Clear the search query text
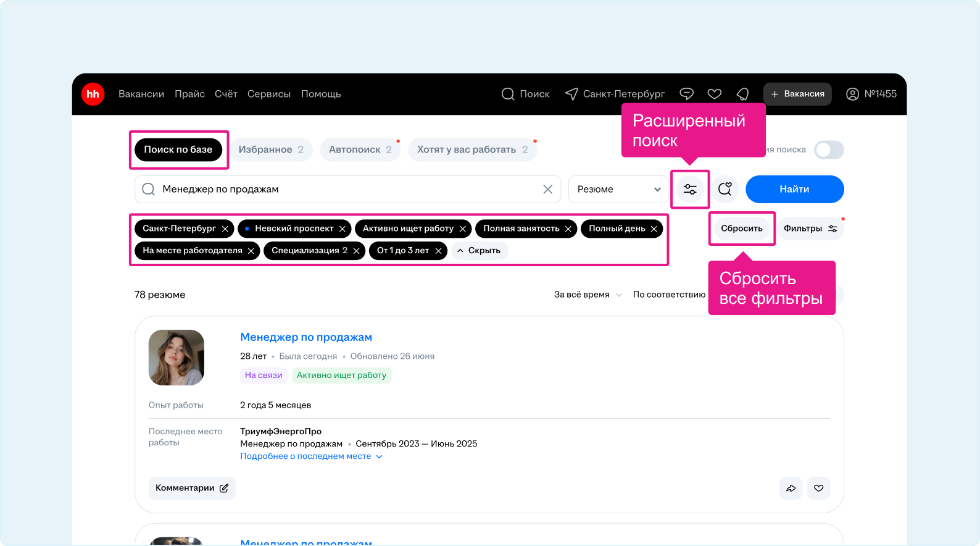The height and width of the screenshot is (546, 980). point(547,189)
